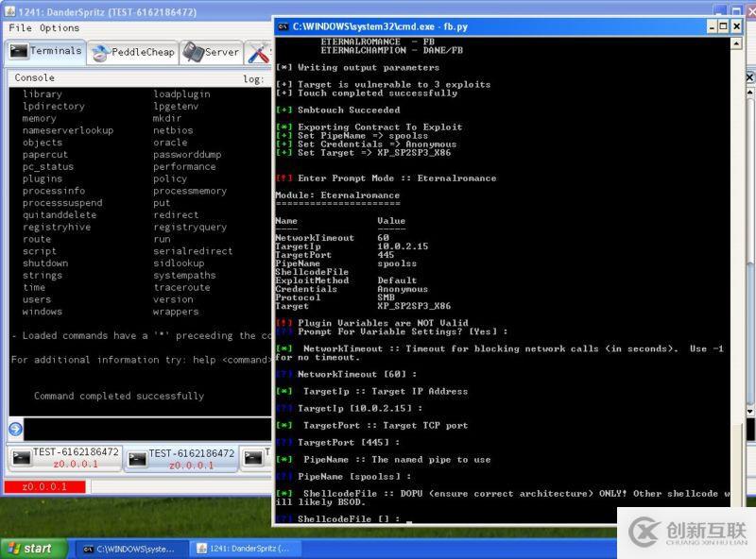Click the terminal icon on Terminals tab

[x=19, y=51]
